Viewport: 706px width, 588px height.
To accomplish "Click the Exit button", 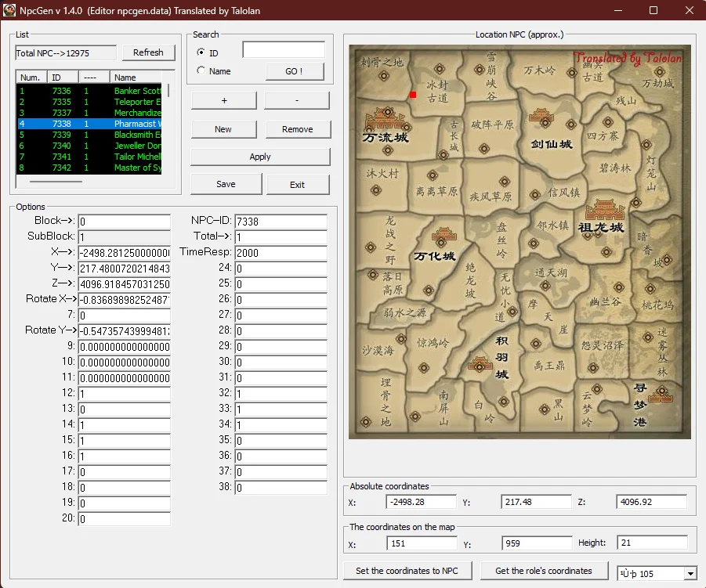I will pyautogui.click(x=297, y=185).
